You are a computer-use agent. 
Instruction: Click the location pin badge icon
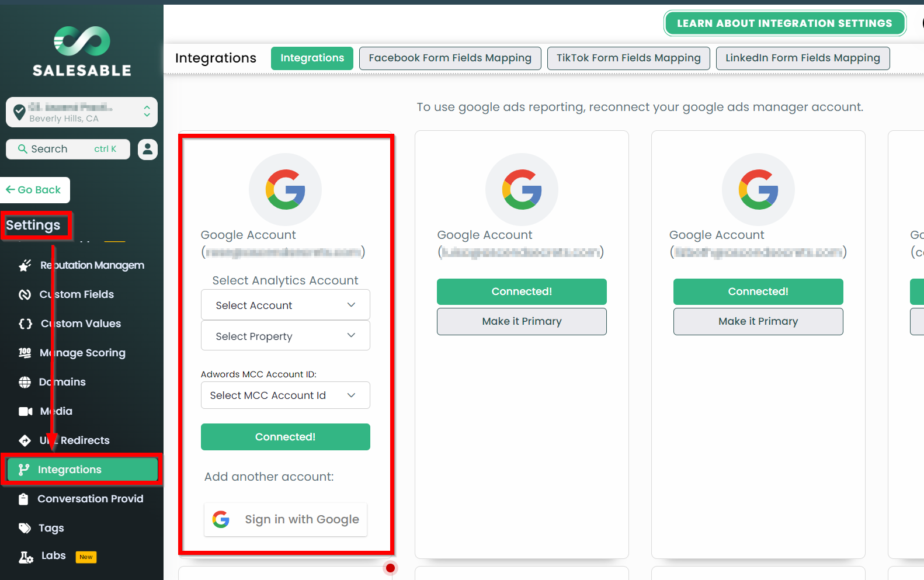19,111
